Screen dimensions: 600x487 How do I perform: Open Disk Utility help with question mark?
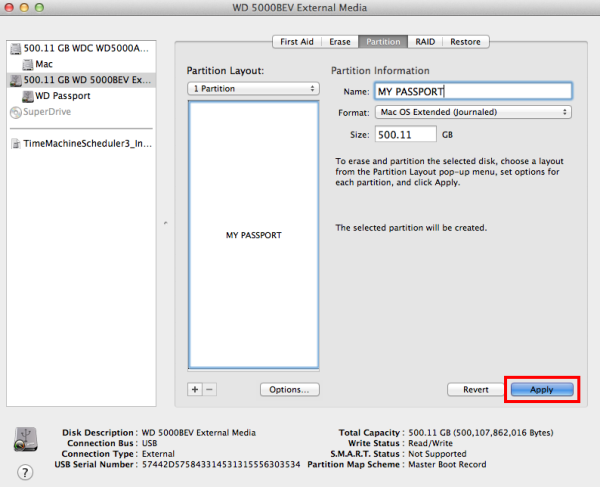(25, 471)
